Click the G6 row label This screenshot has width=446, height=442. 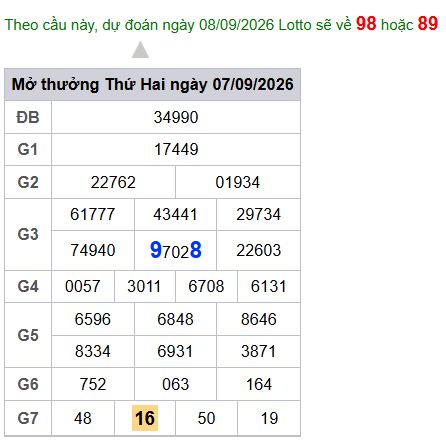[28, 384]
